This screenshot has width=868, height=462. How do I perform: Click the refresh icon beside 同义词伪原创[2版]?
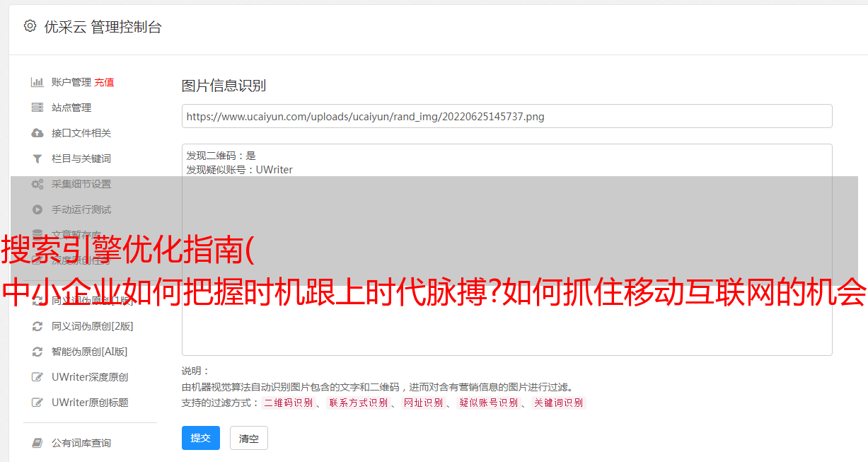pyautogui.click(x=37, y=326)
